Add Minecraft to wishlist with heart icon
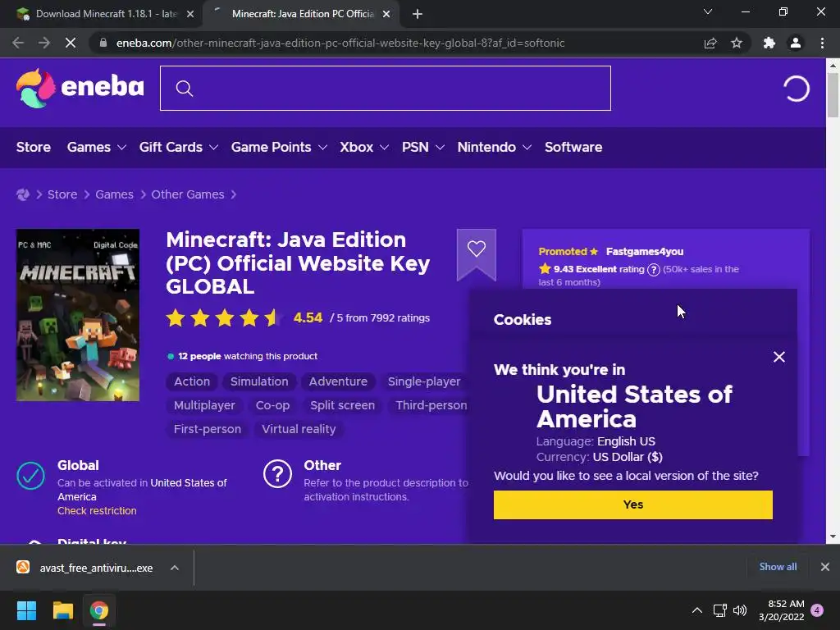Screen dimensions: 840x630 [477, 249]
